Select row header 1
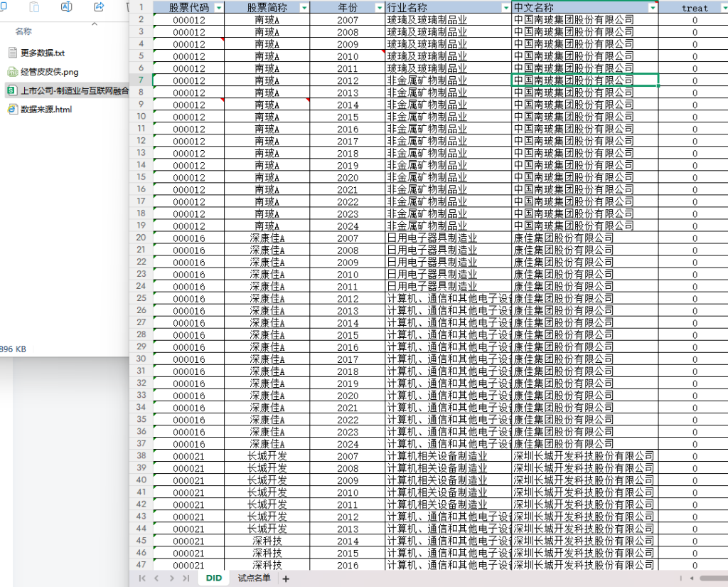Screen dimensions: 728x587 (x=141, y=7)
